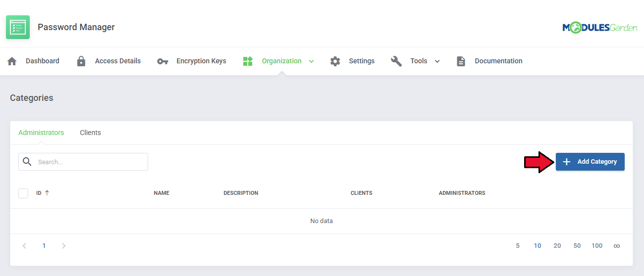Open the Documentation menu item
644x276 pixels.
point(498,61)
